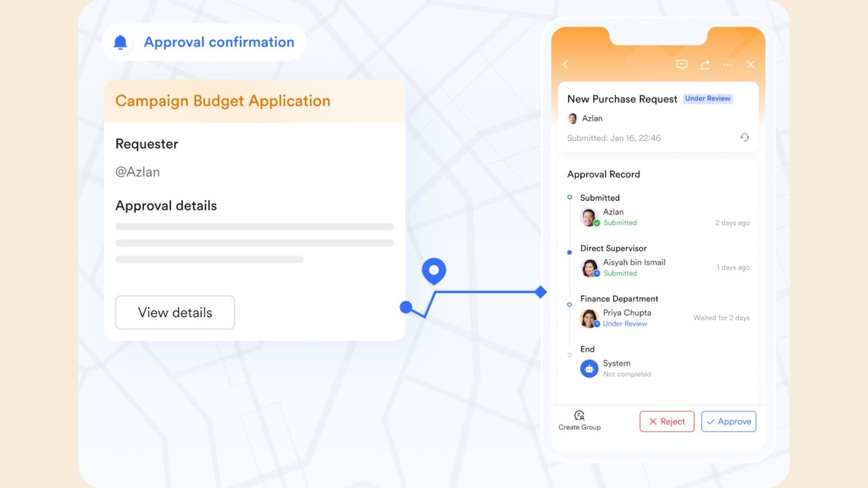Click Priya Chupta's profile avatar

(590, 318)
